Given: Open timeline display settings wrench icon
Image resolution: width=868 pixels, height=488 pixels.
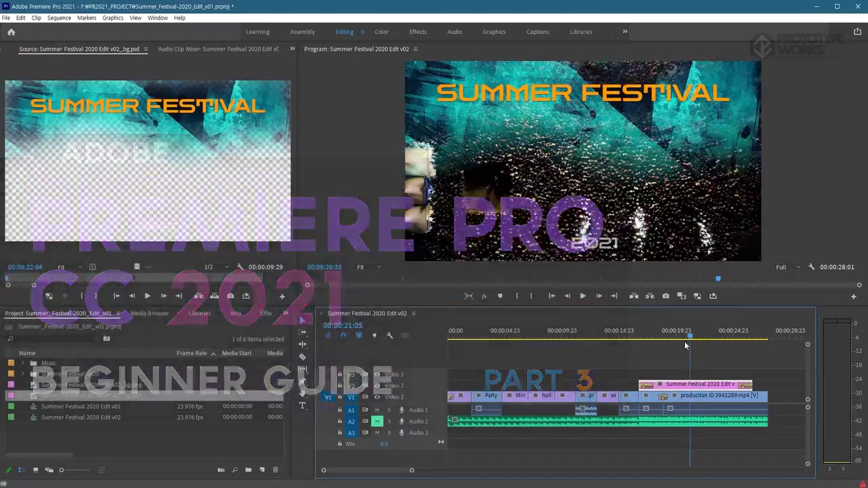Looking at the screenshot, I should (389, 335).
